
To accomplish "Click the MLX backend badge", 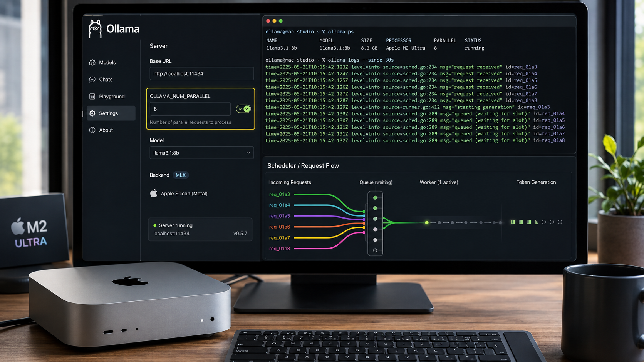I will point(181,175).
